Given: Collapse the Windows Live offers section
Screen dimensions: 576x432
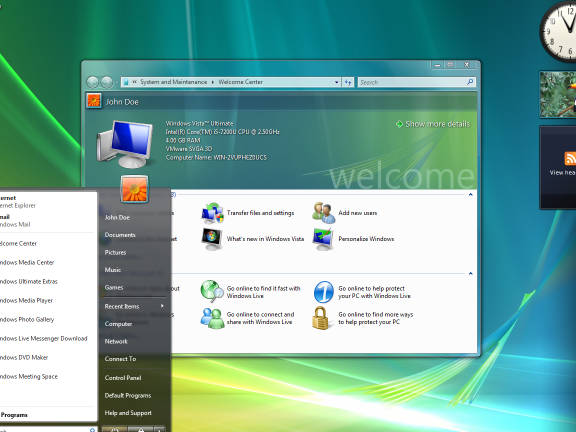Looking at the screenshot, I should [471, 273].
